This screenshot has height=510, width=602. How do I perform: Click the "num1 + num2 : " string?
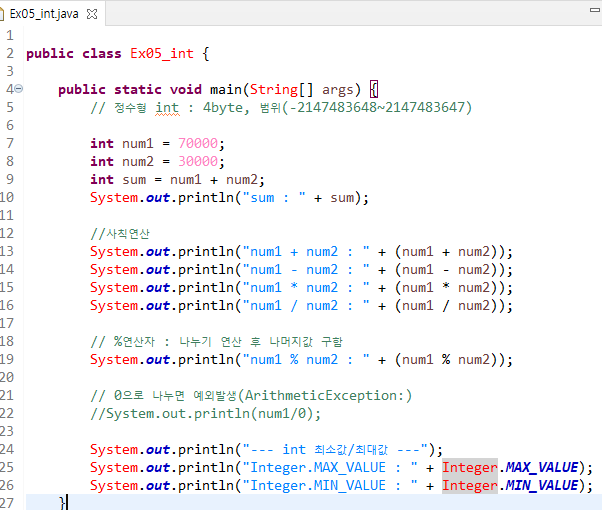click(x=306, y=252)
